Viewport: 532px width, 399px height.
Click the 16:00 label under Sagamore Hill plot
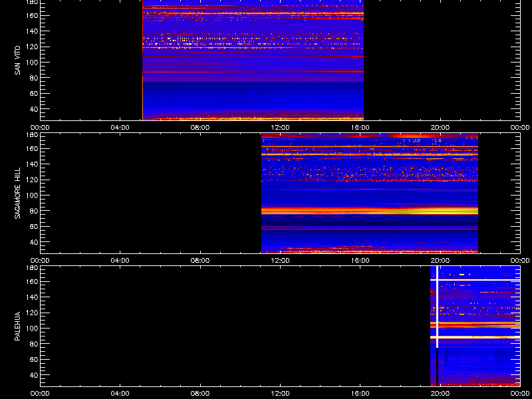(360, 261)
